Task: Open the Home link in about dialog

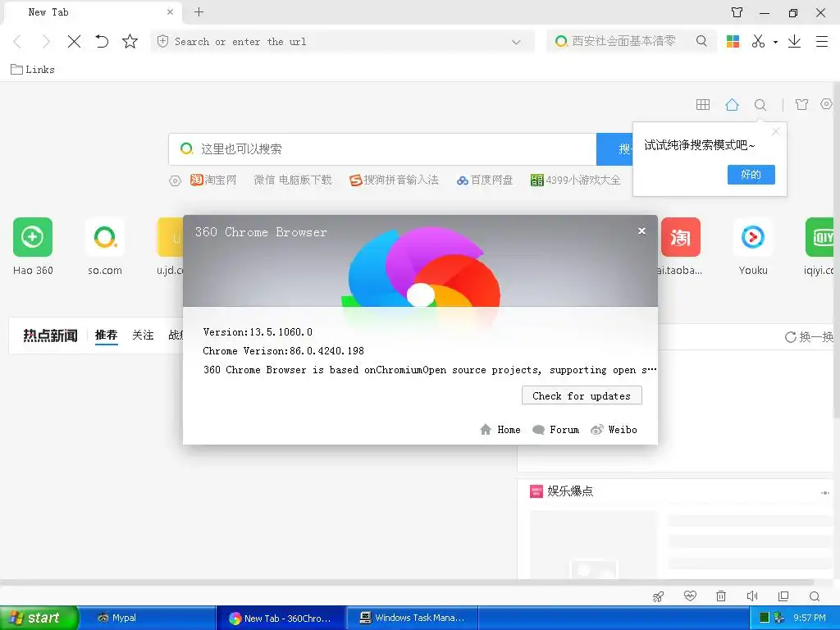Action: click(x=500, y=430)
